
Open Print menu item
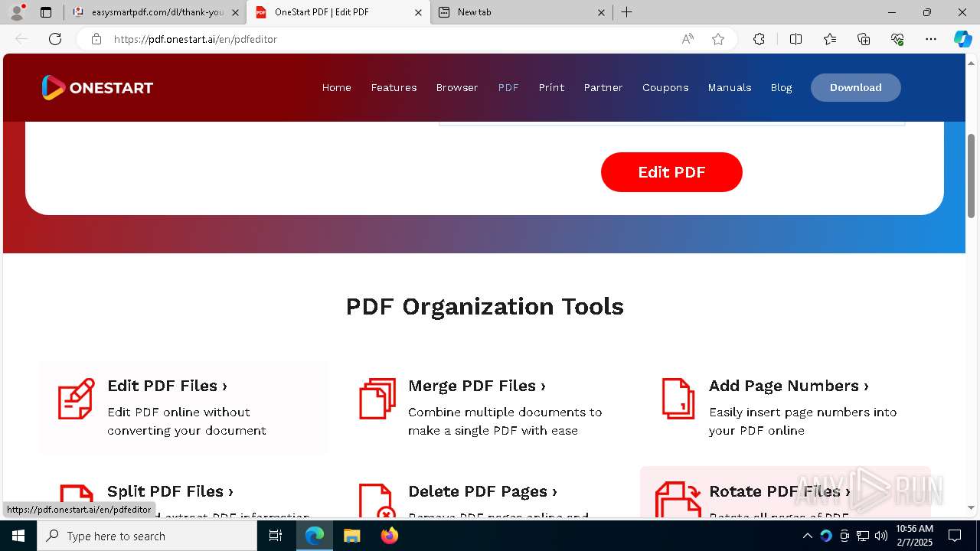pyautogui.click(x=551, y=87)
